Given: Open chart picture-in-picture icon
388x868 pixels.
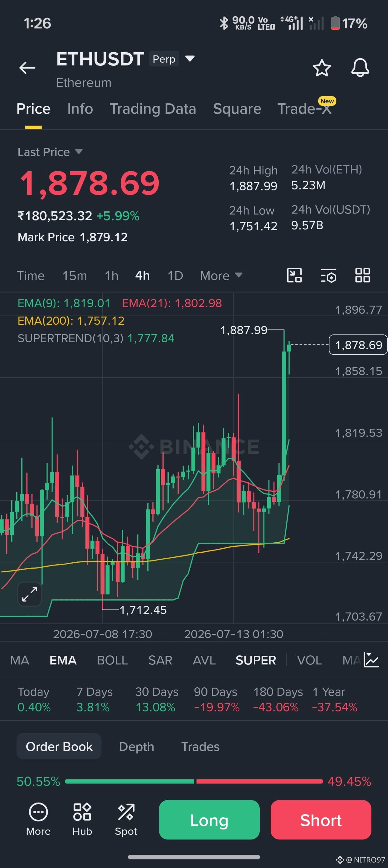Looking at the screenshot, I should pyautogui.click(x=294, y=275).
